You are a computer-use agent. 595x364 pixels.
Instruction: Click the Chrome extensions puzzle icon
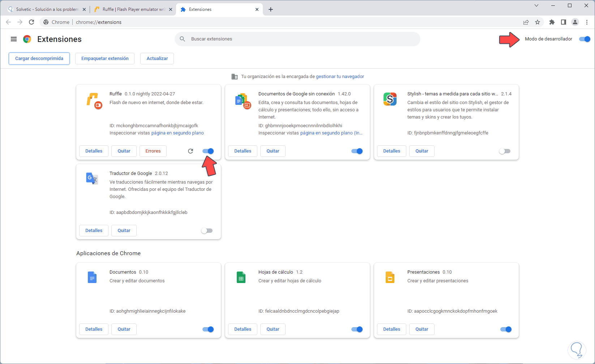552,22
